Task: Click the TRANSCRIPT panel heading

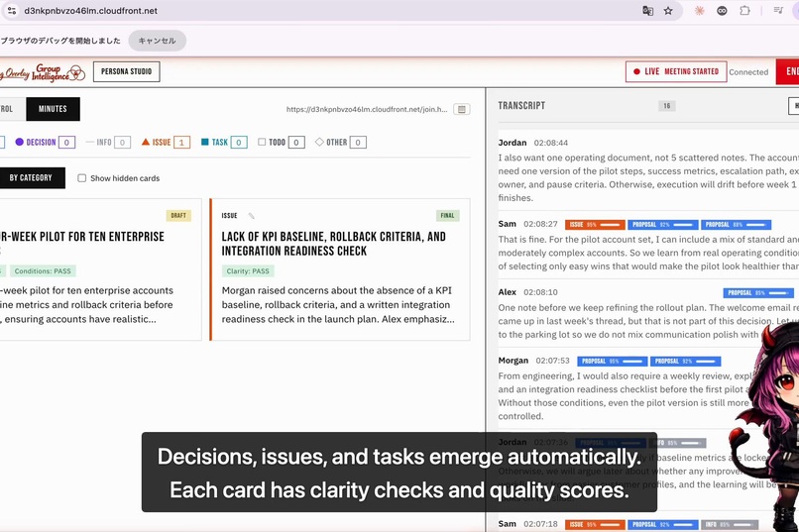Action: tap(521, 105)
